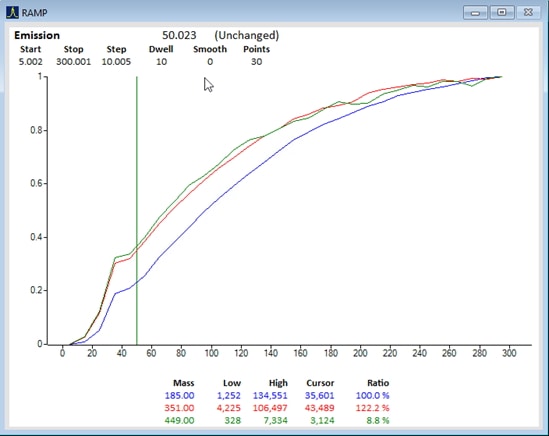Click the Stop value 300.001
Screen dimensions: 549x436
coord(73,62)
